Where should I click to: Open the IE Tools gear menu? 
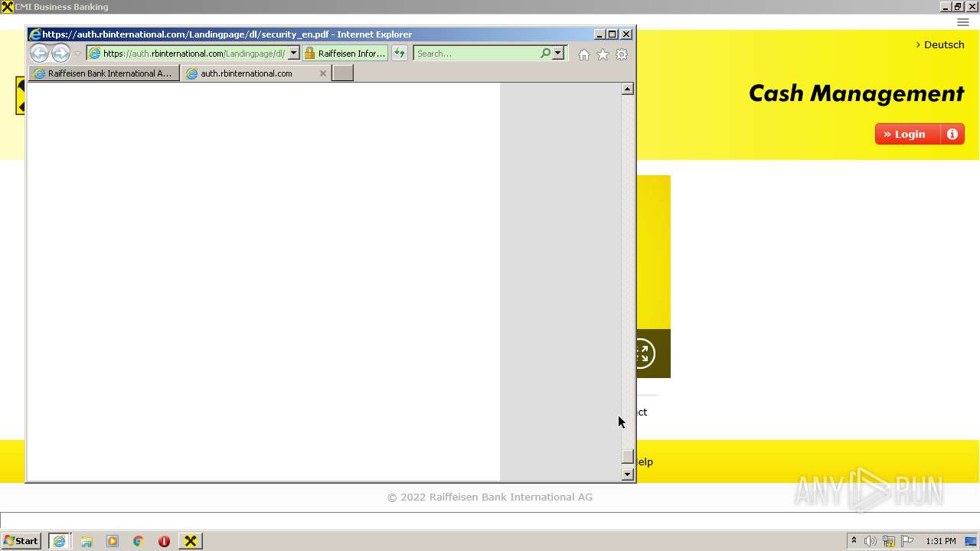(622, 54)
